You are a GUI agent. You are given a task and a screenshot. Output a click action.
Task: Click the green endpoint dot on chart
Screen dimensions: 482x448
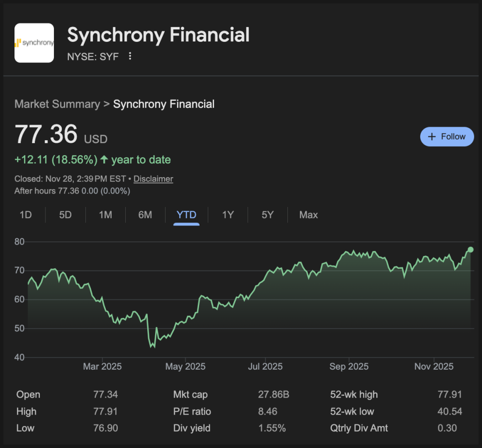tap(470, 249)
